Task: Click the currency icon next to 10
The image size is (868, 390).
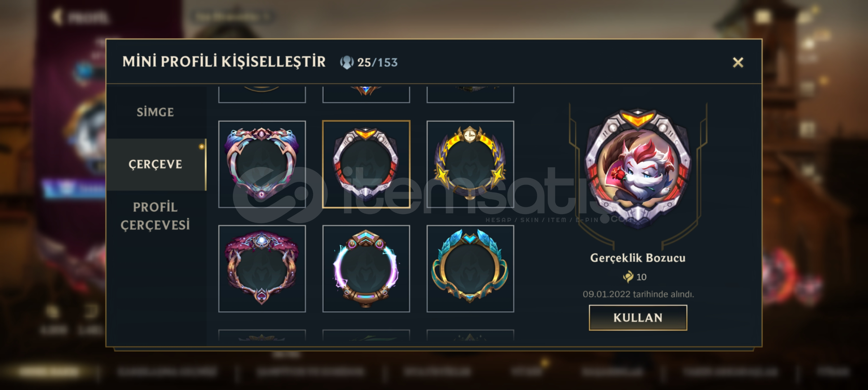Action: pos(628,277)
